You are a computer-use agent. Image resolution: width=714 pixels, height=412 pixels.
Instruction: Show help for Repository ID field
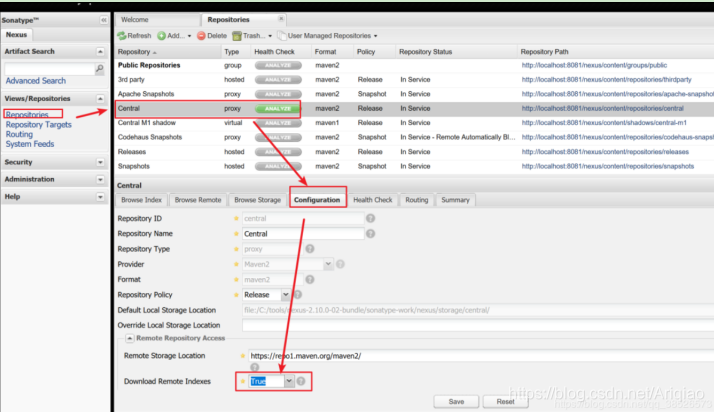pos(370,219)
